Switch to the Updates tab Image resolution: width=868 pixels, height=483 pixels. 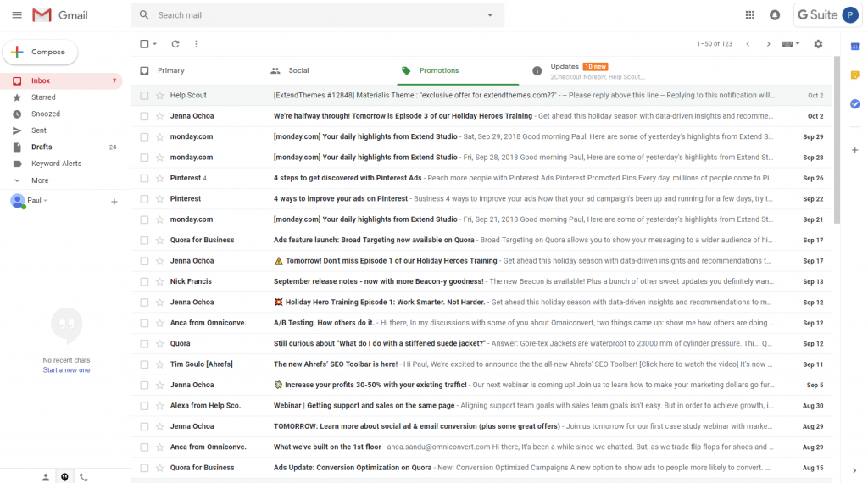click(x=565, y=70)
